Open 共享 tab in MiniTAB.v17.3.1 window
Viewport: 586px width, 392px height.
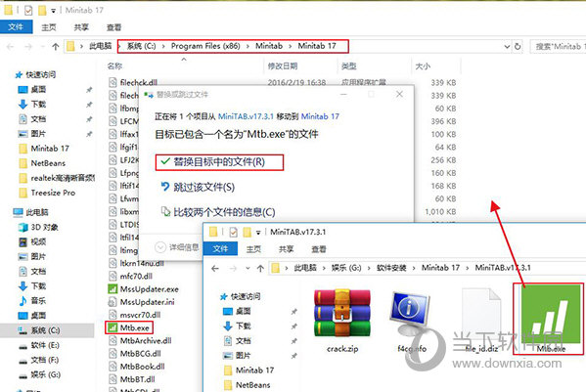[x=286, y=249]
